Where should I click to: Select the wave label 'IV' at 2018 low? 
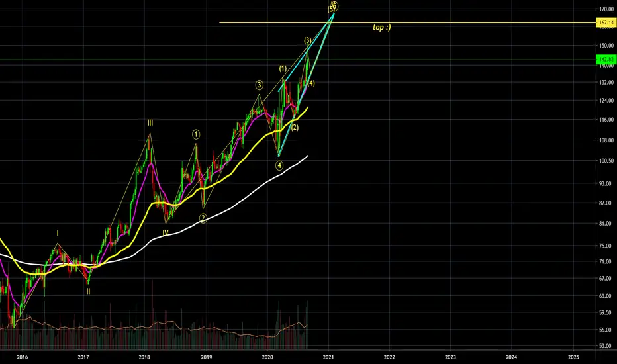pyautogui.click(x=166, y=233)
